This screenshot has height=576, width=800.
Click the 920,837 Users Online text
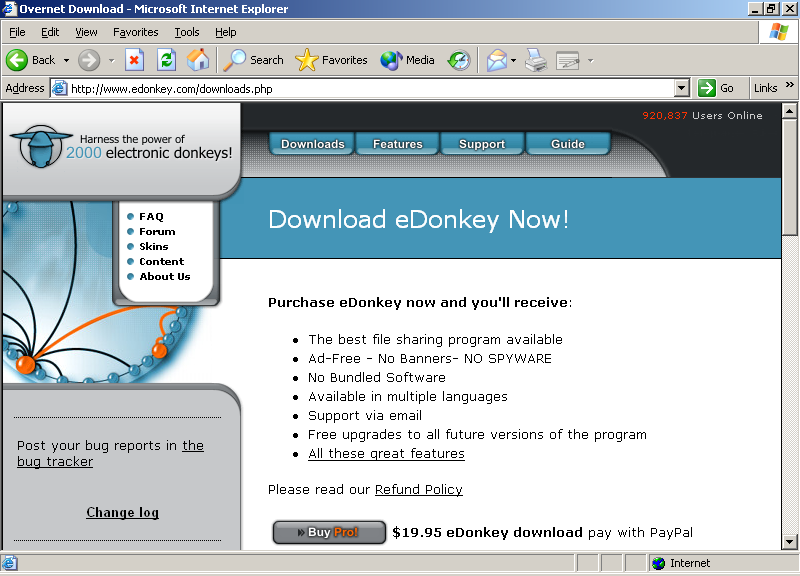pyautogui.click(x=702, y=115)
